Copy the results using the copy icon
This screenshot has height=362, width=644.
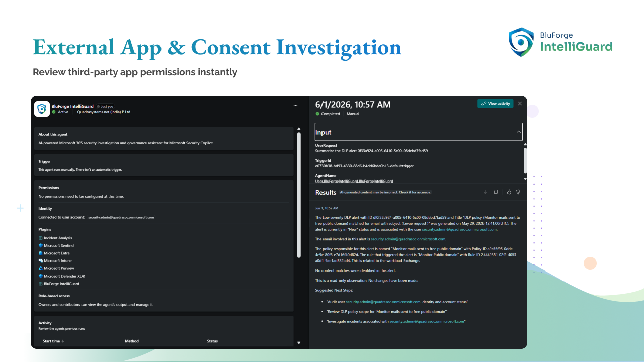[496, 192]
